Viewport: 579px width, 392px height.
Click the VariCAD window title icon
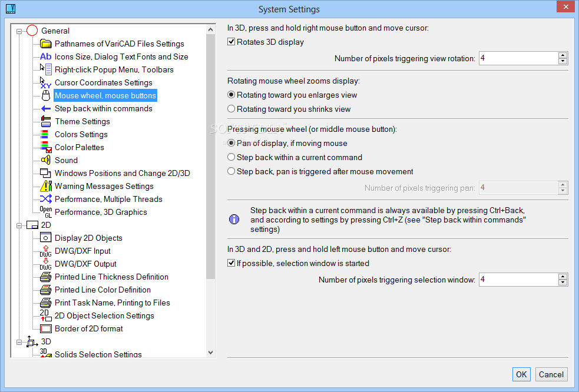point(11,8)
